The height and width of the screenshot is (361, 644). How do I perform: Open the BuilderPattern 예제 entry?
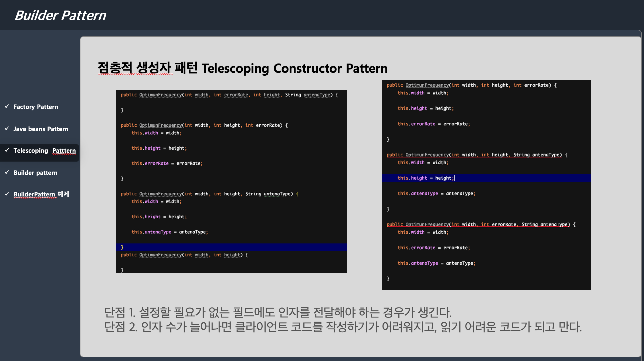[41, 194]
